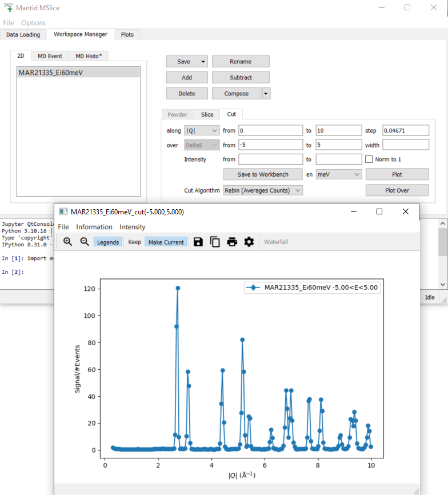The width and height of the screenshot is (448, 495).
Task: Click the Intensity 'from' field
Action: (x=271, y=159)
